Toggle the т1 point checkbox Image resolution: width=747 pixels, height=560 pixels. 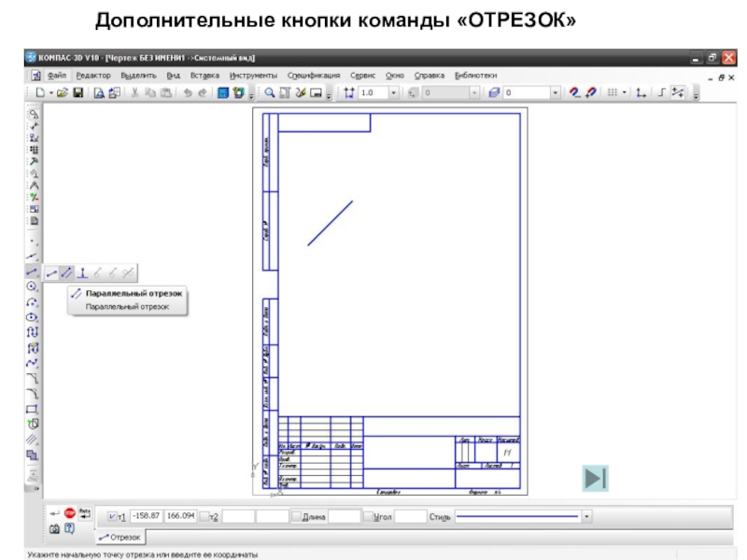click(x=114, y=515)
